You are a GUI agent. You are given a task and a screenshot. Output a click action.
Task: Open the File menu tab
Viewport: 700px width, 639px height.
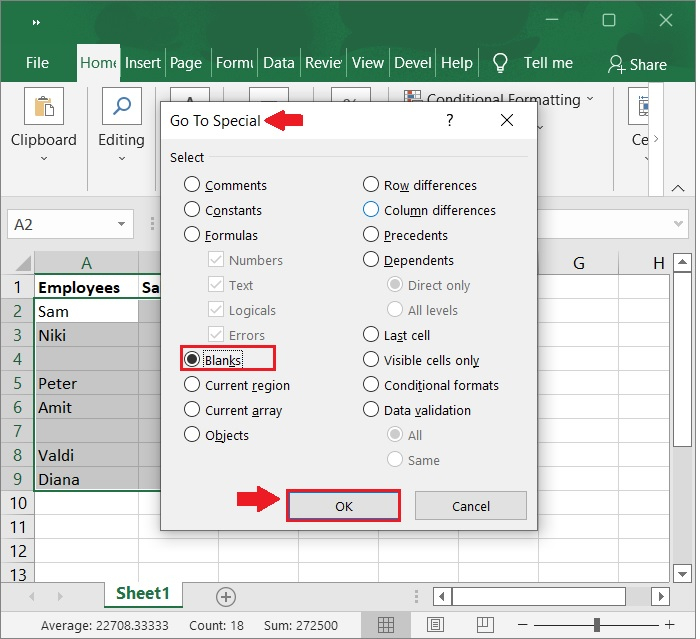click(x=37, y=63)
